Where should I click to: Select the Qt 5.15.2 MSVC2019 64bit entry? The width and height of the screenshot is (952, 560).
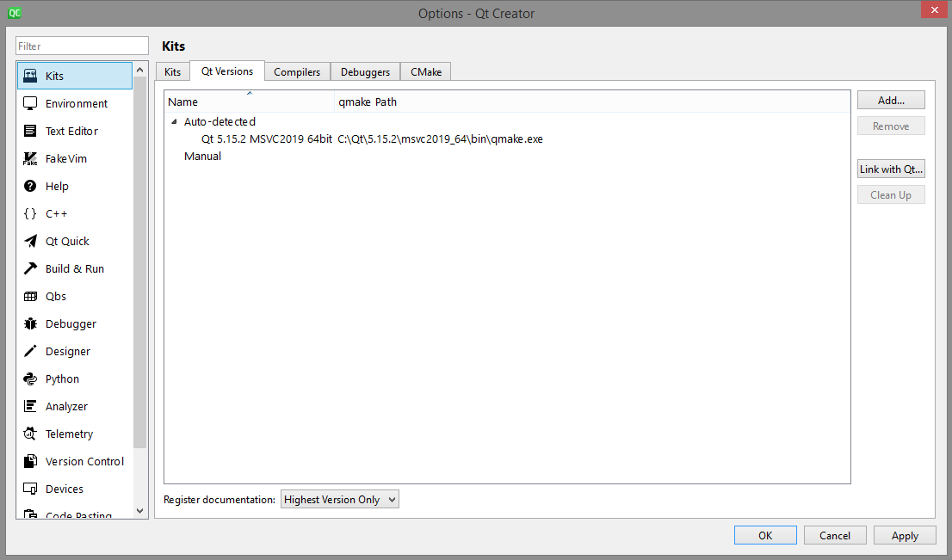[266, 138]
